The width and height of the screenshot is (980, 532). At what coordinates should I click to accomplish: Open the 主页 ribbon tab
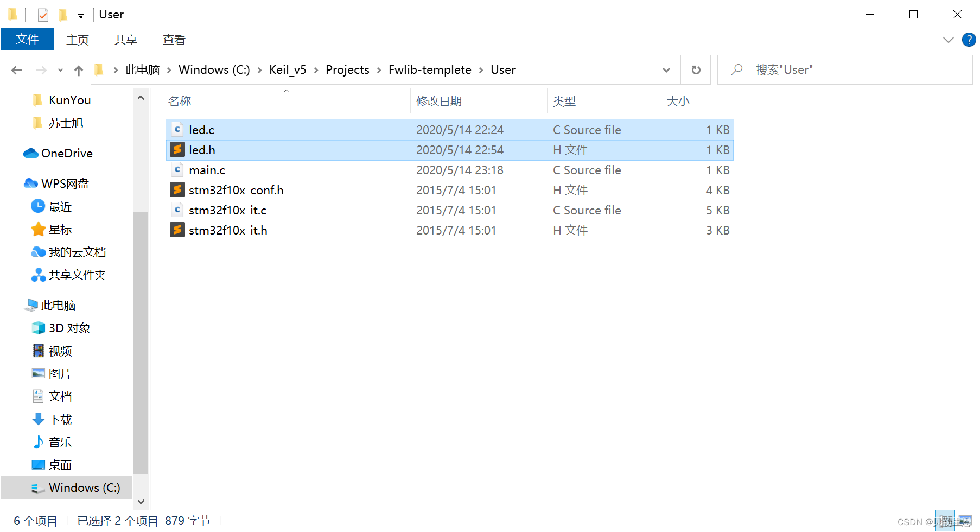point(78,40)
